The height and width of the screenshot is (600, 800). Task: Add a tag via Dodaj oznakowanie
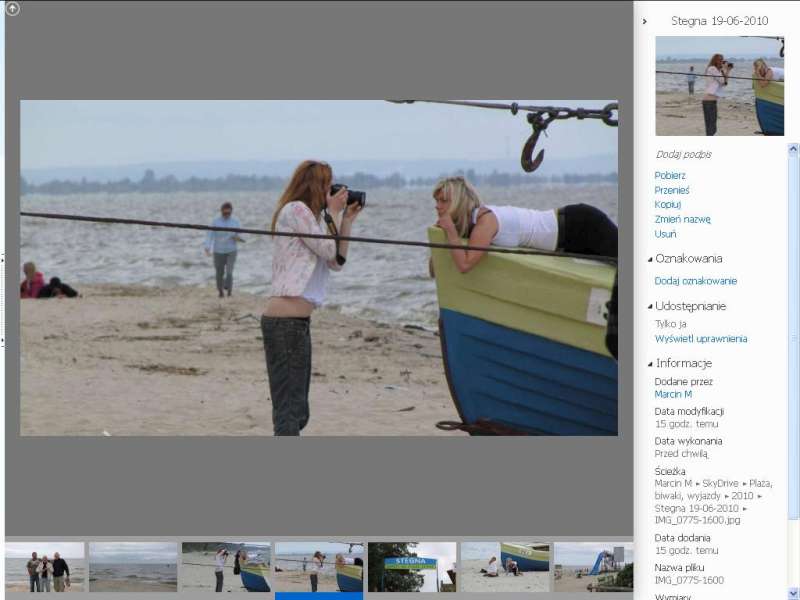pos(695,281)
